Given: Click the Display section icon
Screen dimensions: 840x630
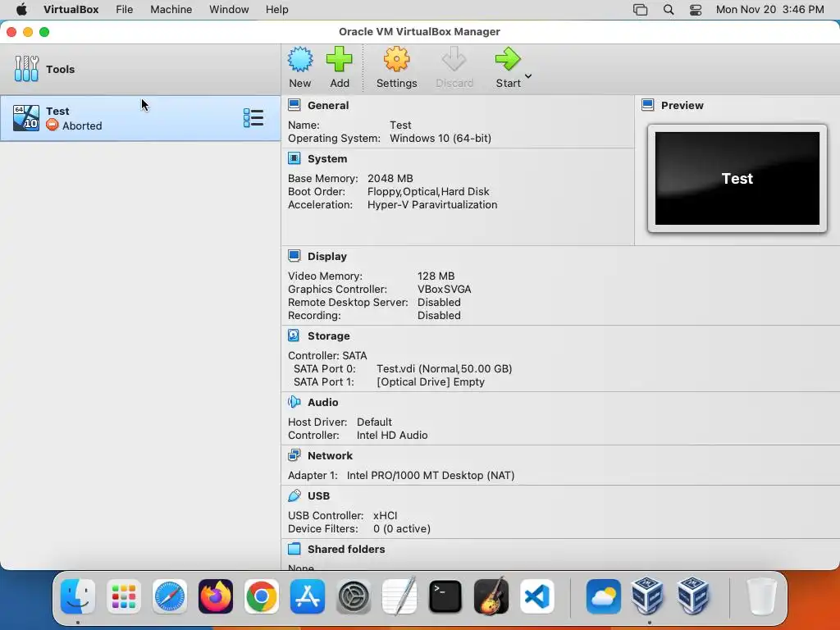Looking at the screenshot, I should pos(294,256).
